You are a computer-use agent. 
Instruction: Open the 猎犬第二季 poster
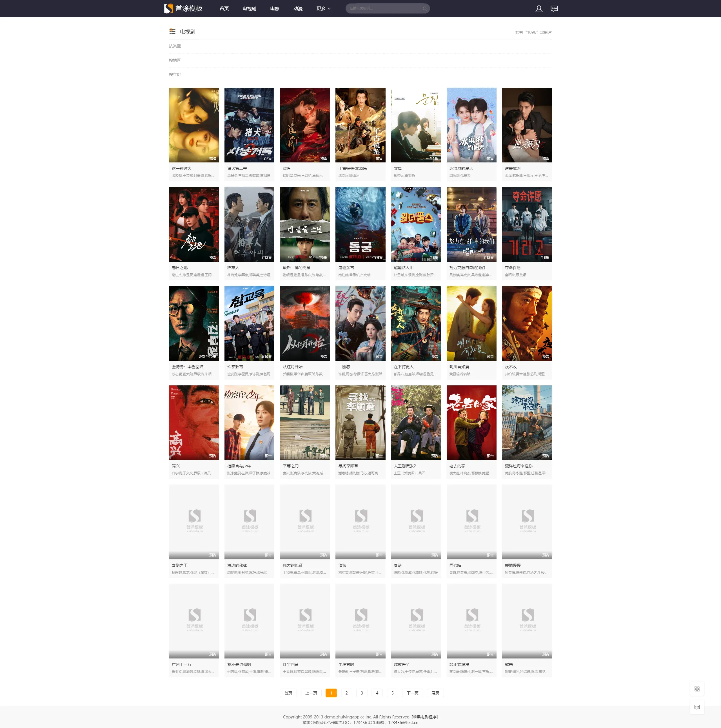pos(249,125)
